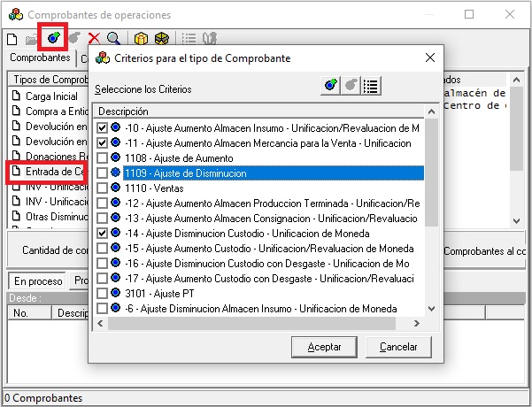Click the red X delete toolbar icon
Screen dimensions: 532x407
pyautogui.click(x=94, y=38)
